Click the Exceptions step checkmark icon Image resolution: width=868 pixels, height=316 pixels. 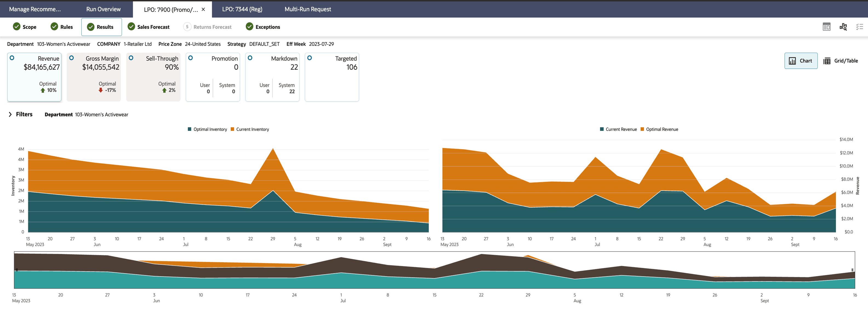point(249,27)
